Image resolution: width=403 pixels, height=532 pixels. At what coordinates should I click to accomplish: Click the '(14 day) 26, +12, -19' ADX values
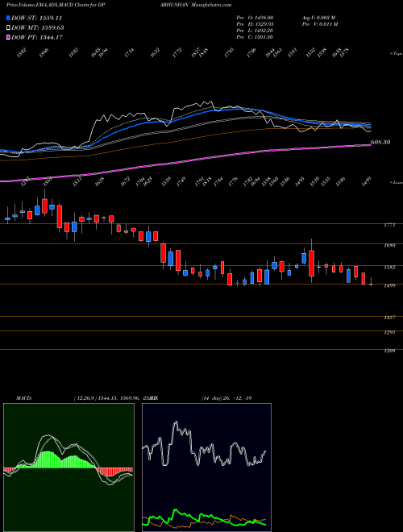[x=226, y=397]
